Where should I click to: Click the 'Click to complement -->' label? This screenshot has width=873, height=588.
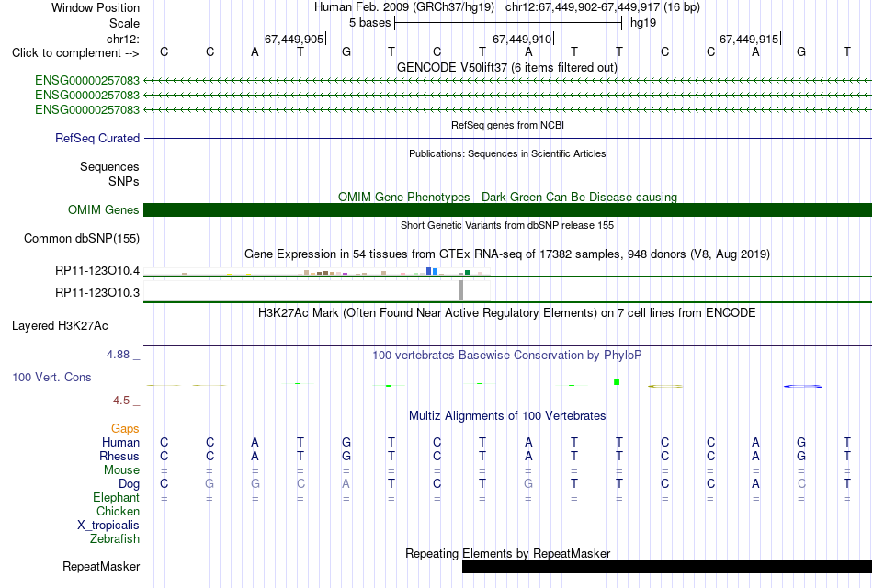click(x=75, y=53)
